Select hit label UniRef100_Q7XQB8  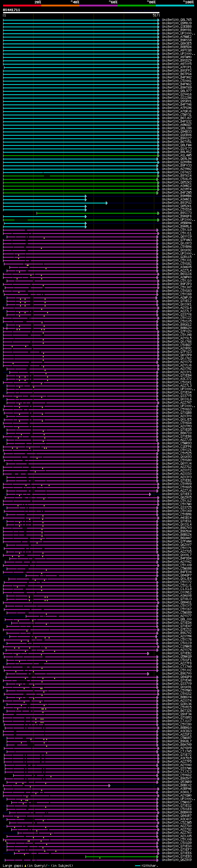[x=177, y=413]
